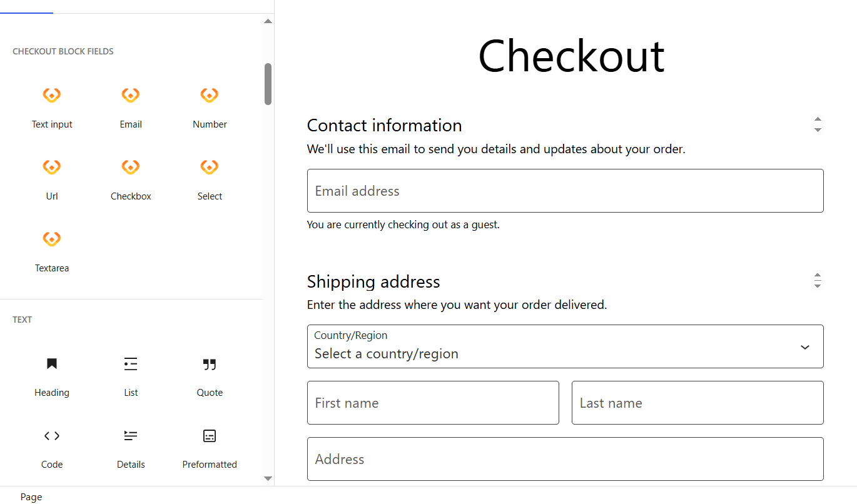The image size is (857, 504).
Task: Click the CHECKOUT BLOCK FIELDS category label
Action: click(63, 51)
